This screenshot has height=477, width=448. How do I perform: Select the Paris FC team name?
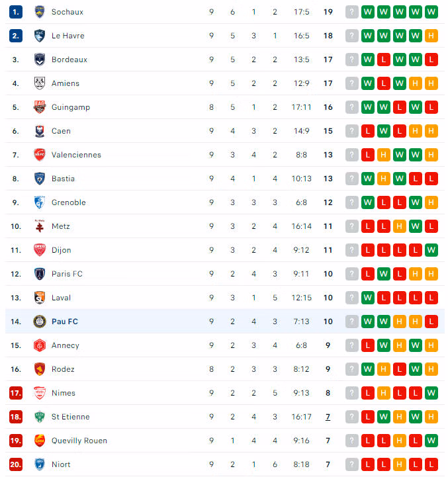67,274
